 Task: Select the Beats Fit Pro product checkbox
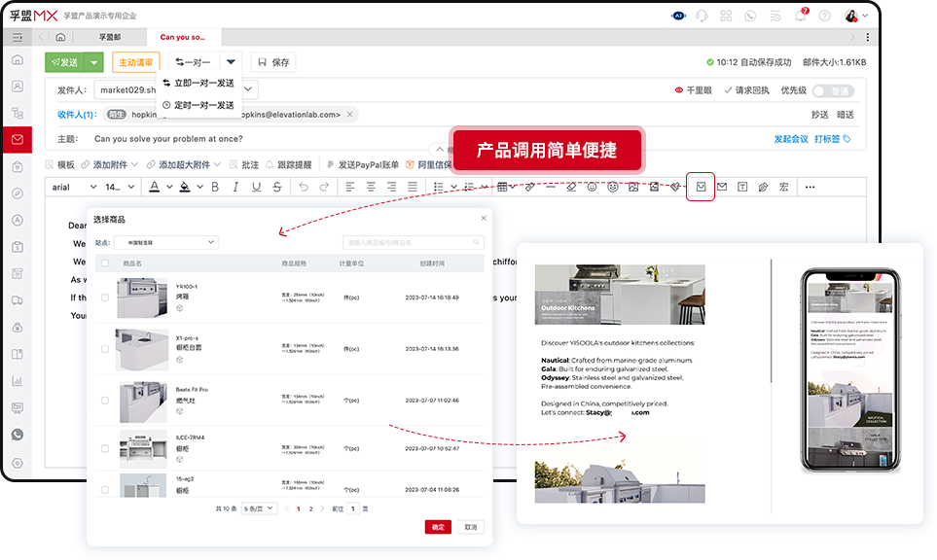tap(105, 400)
